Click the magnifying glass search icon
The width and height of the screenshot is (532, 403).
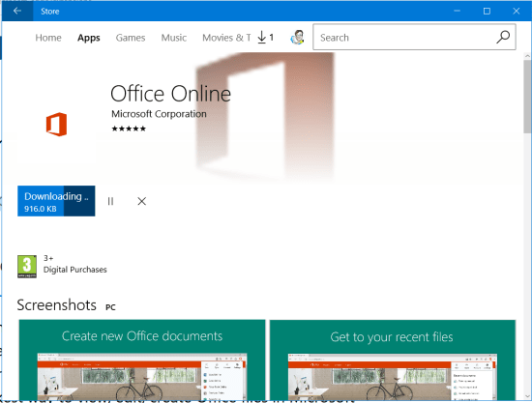(503, 38)
